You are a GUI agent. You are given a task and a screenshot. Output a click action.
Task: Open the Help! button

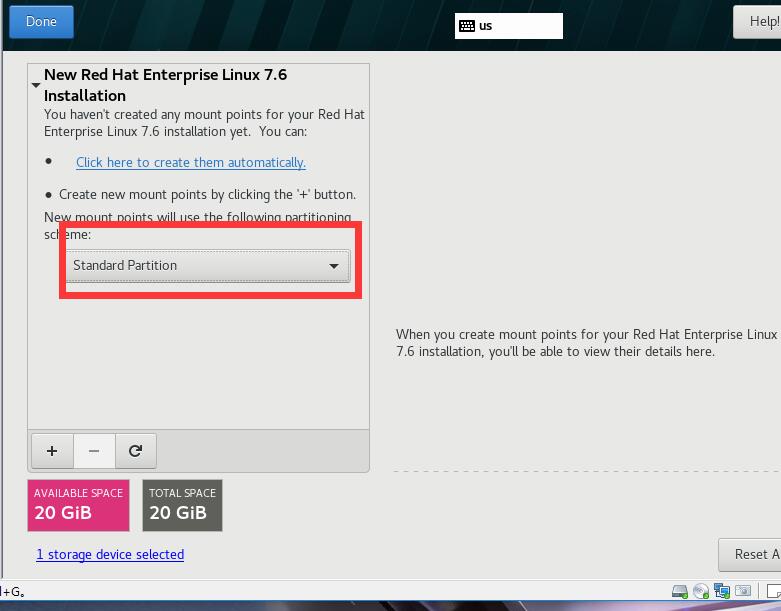[x=757, y=22]
